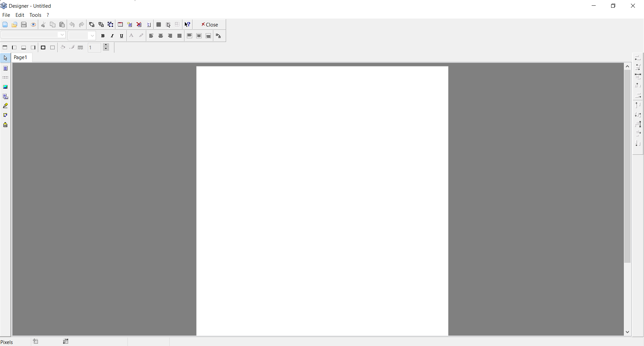Image resolution: width=644 pixels, height=346 pixels.
Task: Align text left
Action: [151, 36]
